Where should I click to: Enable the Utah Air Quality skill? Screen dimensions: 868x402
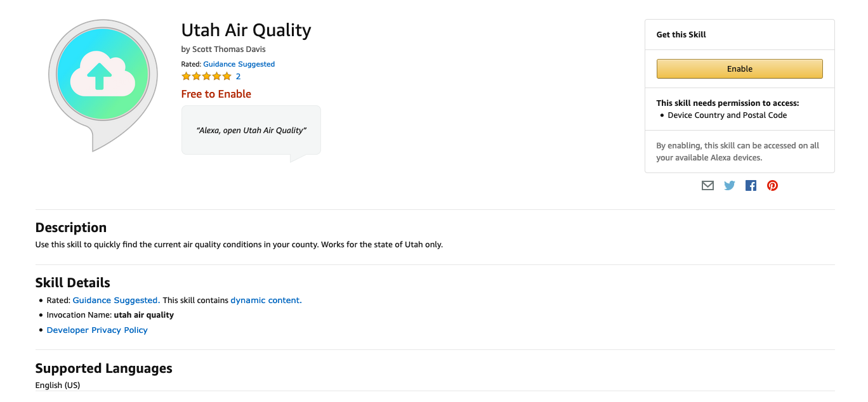tap(739, 68)
